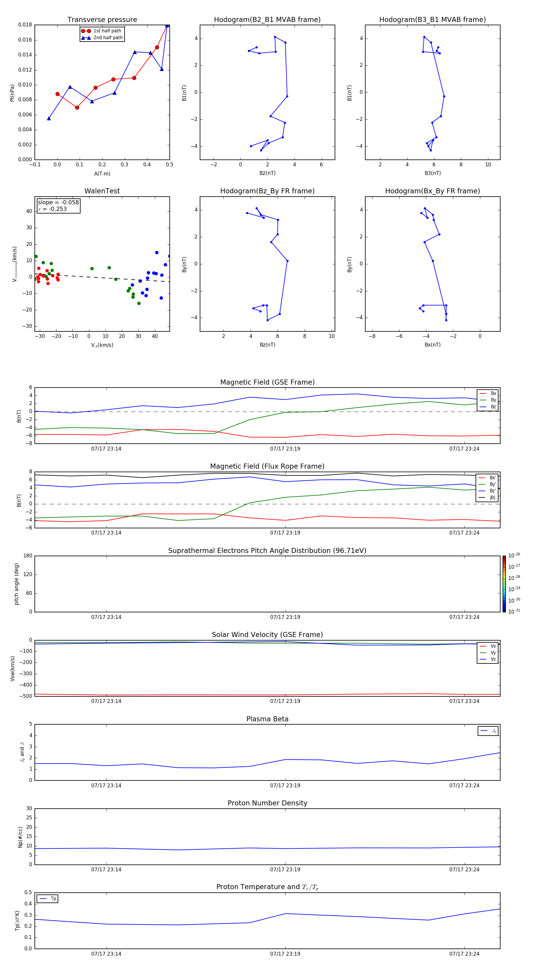Click the 'Hodogram(Bx_By FR frame)' title

[x=432, y=191]
